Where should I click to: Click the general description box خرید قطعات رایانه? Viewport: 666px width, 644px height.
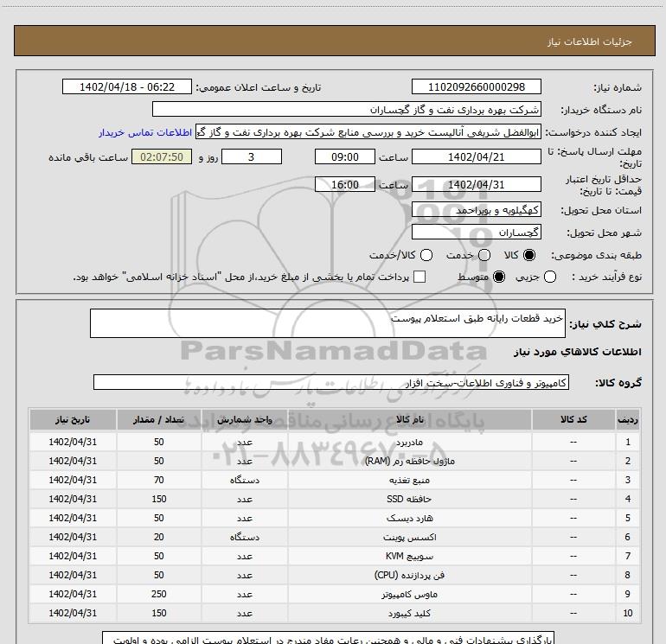pos(328,323)
